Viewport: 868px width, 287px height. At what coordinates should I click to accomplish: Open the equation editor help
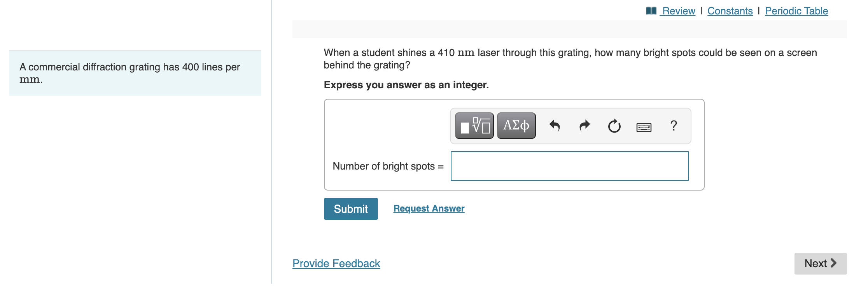[x=674, y=126]
